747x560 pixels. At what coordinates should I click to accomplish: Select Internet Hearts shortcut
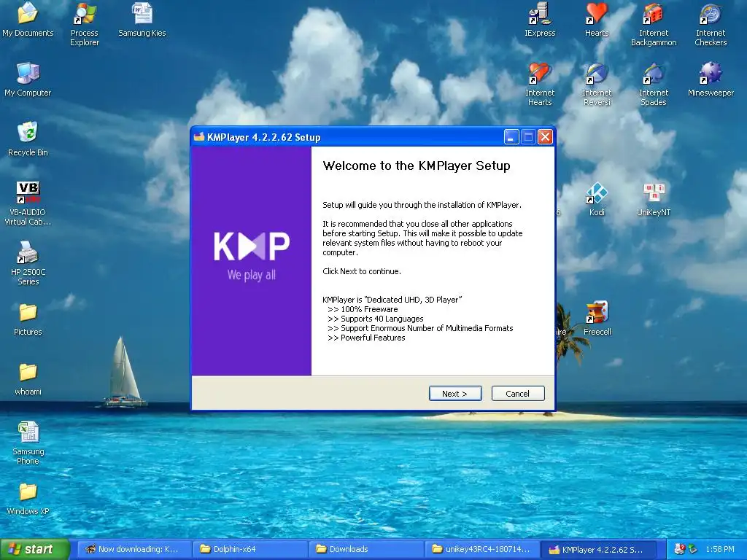point(540,85)
